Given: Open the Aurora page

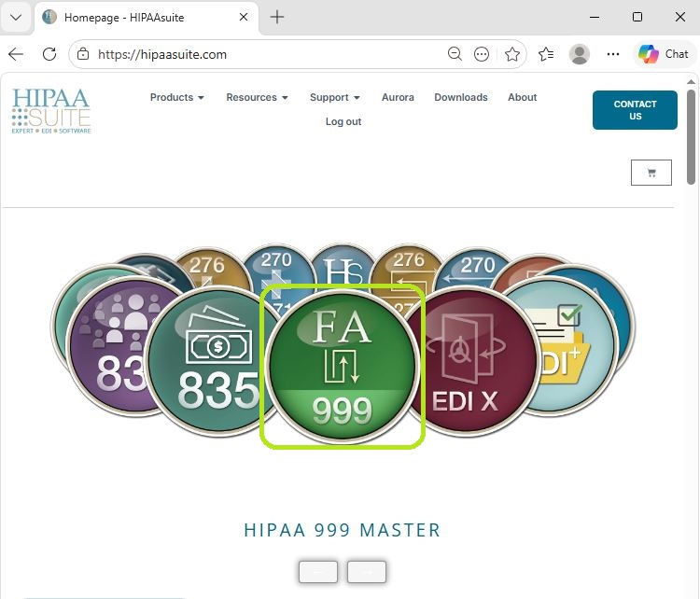Looking at the screenshot, I should point(398,97).
